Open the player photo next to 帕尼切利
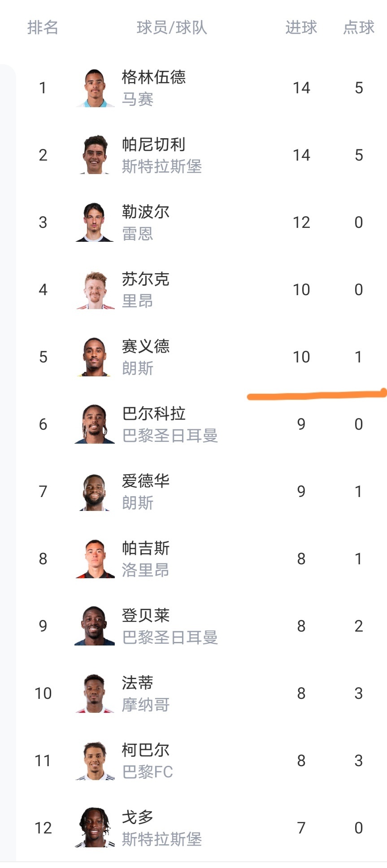Image resolution: width=387 pixels, height=868 pixels. (x=95, y=155)
